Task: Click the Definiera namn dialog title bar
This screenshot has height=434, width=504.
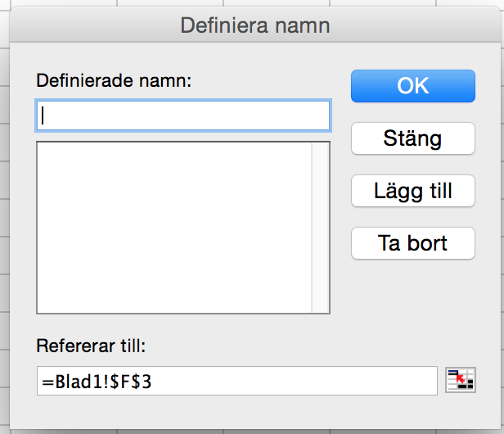Action: pyautogui.click(x=255, y=25)
